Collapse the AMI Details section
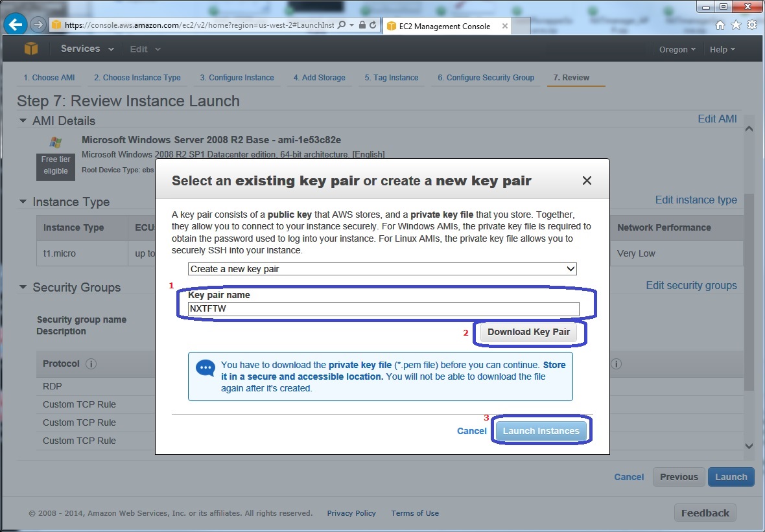The height and width of the screenshot is (532, 765). point(23,121)
